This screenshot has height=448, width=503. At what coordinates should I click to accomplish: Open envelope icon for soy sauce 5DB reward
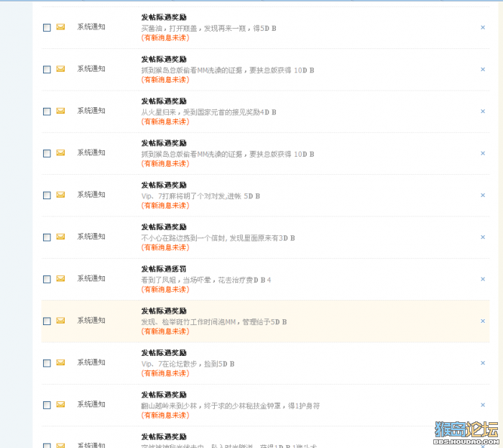coord(60,27)
